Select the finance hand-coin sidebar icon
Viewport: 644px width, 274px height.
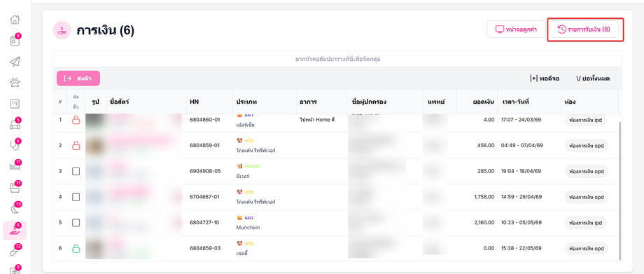[x=15, y=231]
